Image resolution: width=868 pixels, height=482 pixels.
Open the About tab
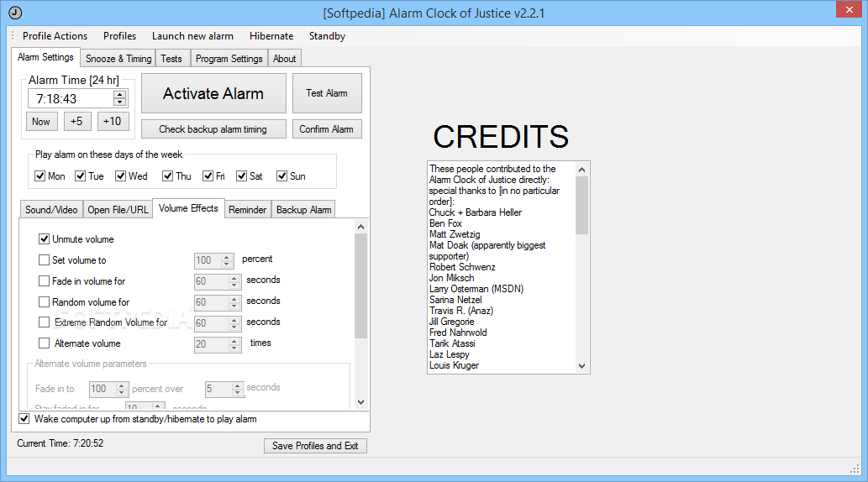[x=285, y=59]
